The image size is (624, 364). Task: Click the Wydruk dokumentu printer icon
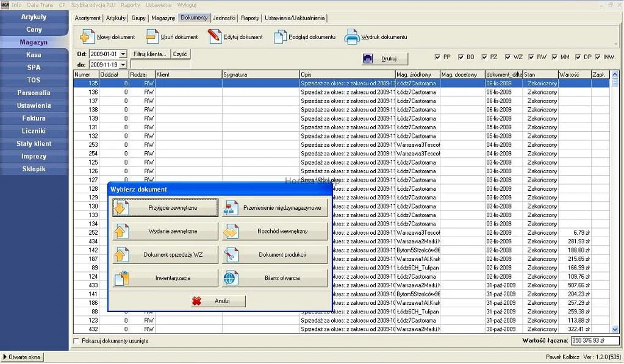pyautogui.click(x=352, y=37)
